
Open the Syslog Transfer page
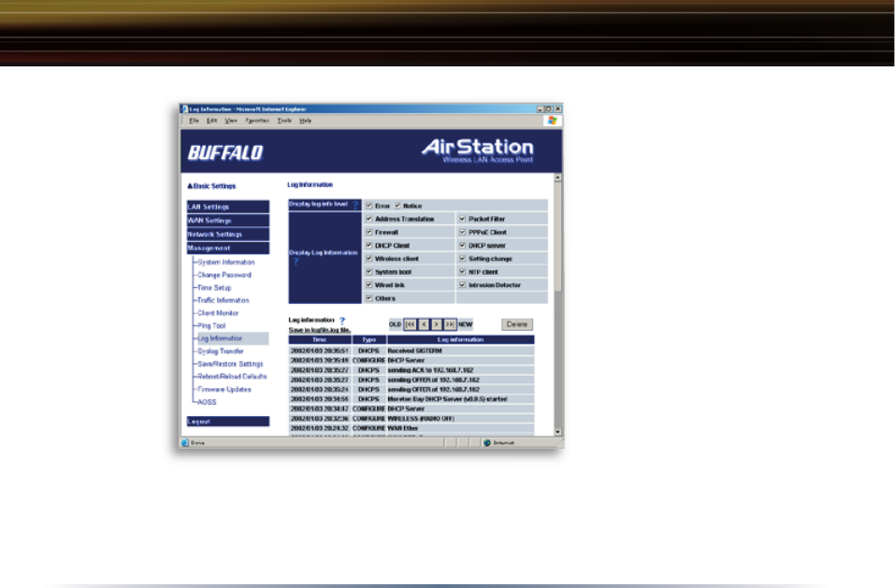[x=221, y=351]
